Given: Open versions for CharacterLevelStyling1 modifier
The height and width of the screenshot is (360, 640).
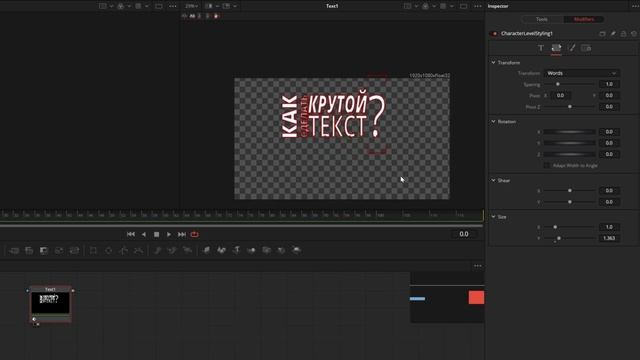Looking at the screenshot, I should (602, 33).
